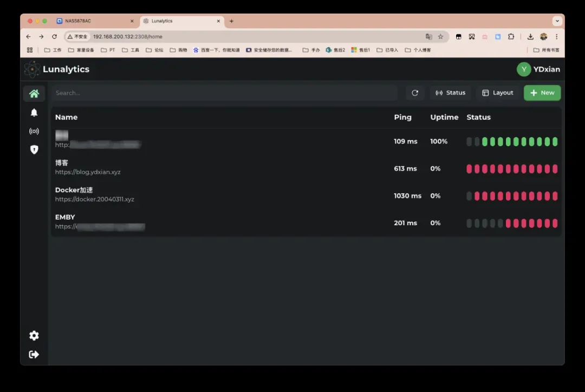Image resolution: width=585 pixels, height=392 pixels.
Task: Open notifications bell in sidebar
Action: [34, 113]
